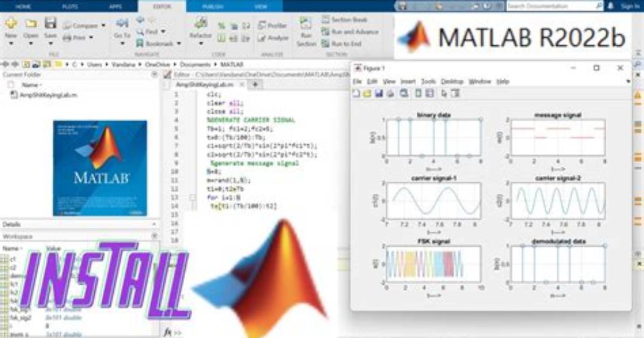
Task: Collapse the for loop at line 13
Action: (192, 198)
